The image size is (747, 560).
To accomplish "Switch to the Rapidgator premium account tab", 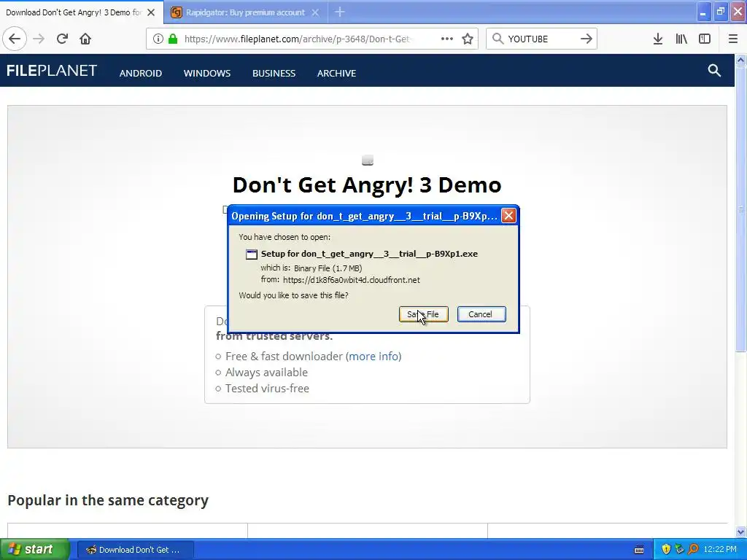I will pyautogui.click(x=245, y=12).
